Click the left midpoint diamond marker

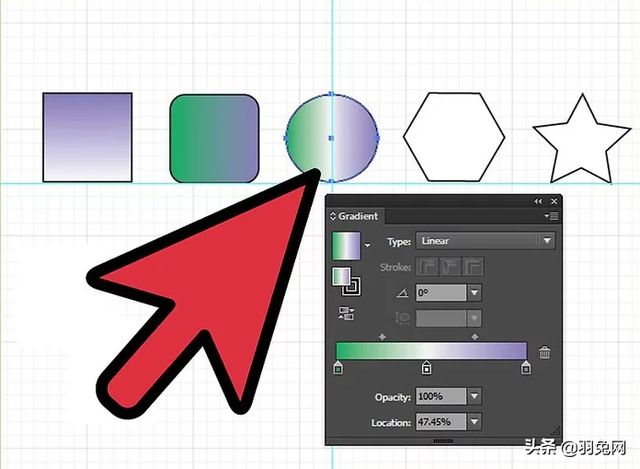(382, 337)
